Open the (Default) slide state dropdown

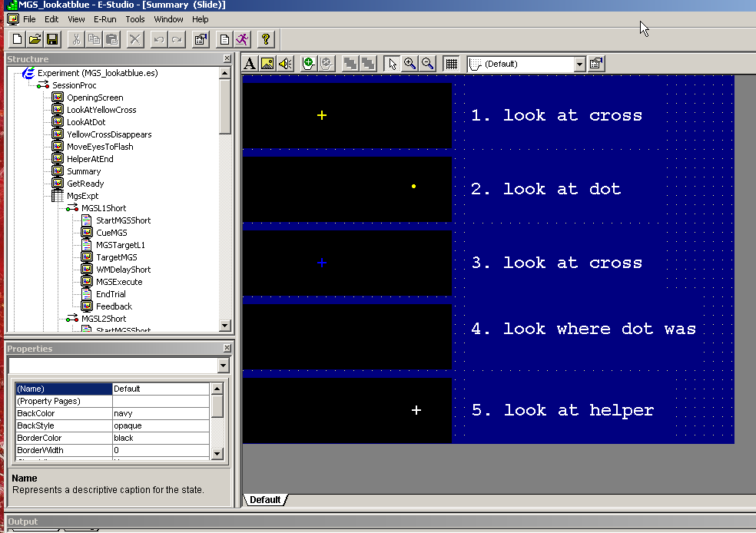point(579,65)
